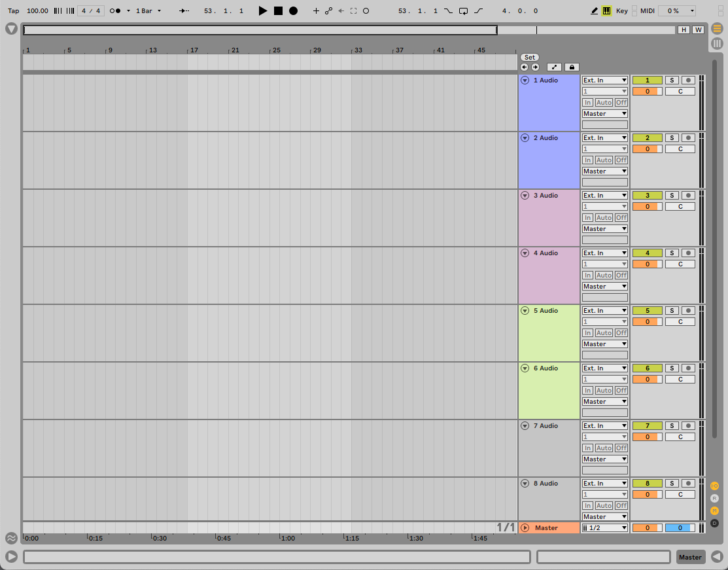Open metronome settings dropdown arrow
The width and height of the screenshot is (728, 570).
[128, 10]
